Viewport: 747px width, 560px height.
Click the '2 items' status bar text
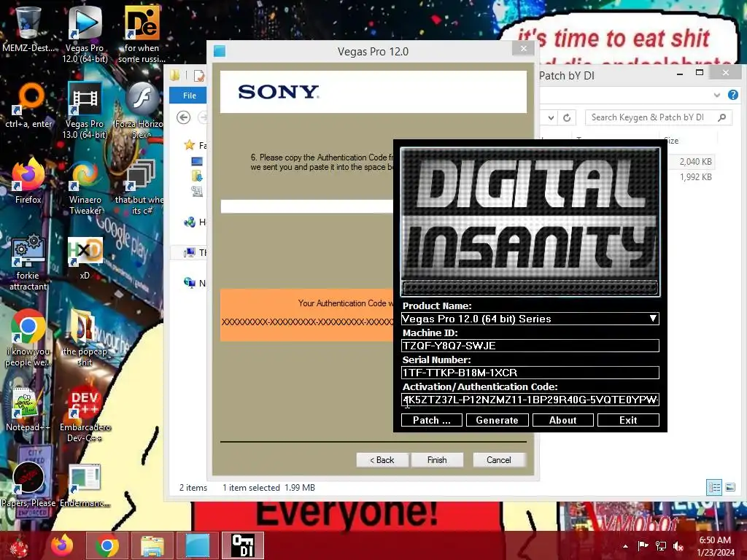pos(193,488)
